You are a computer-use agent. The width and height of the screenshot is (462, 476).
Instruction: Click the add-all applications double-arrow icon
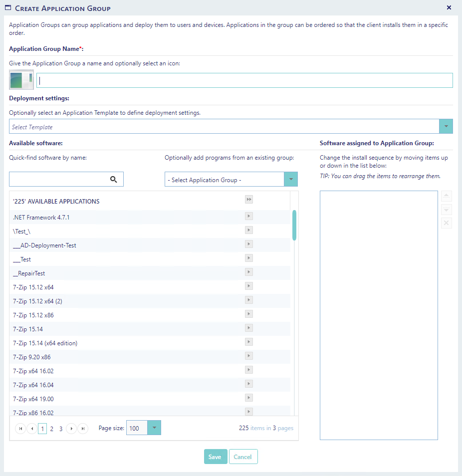pyautogui.click(x=249, y=200)
